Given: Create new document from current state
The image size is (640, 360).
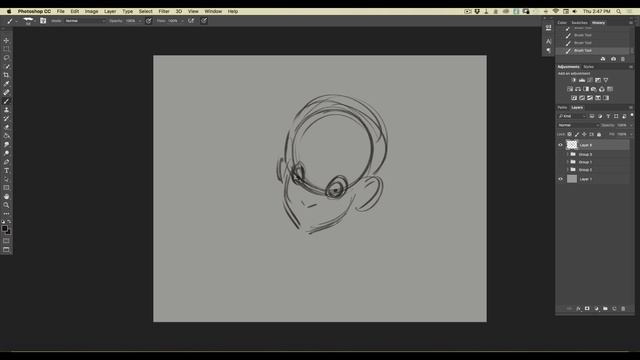Looking at the screenshot, I should click(x=603, y=59).
